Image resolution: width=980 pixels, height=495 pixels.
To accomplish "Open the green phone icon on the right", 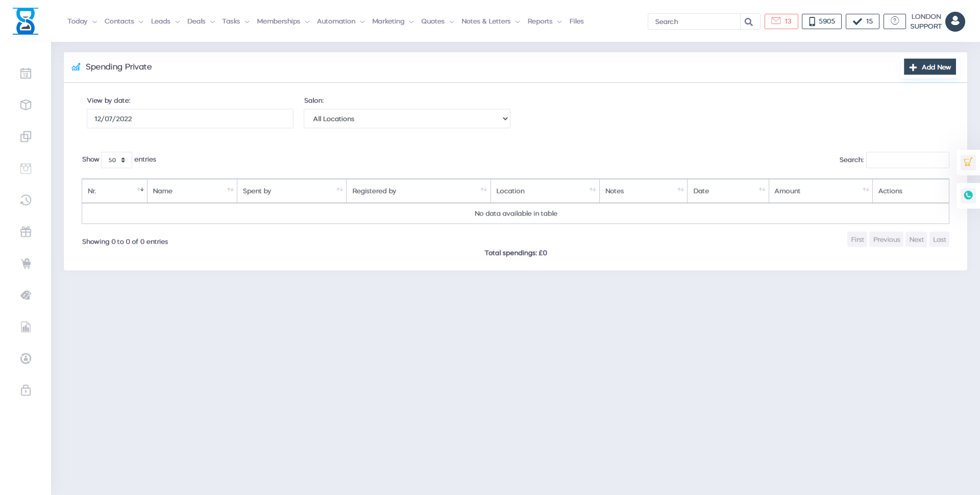I will tap(968, 195).
